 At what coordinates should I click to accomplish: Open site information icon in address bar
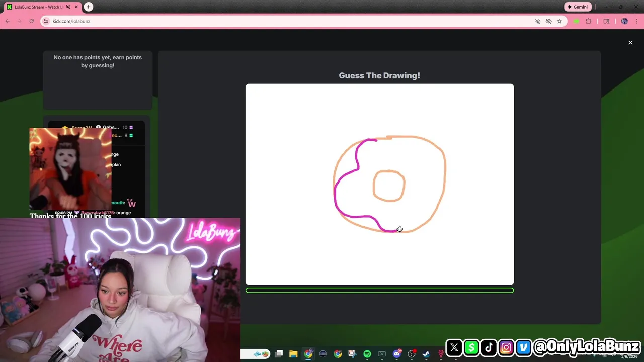coord(46,21)
